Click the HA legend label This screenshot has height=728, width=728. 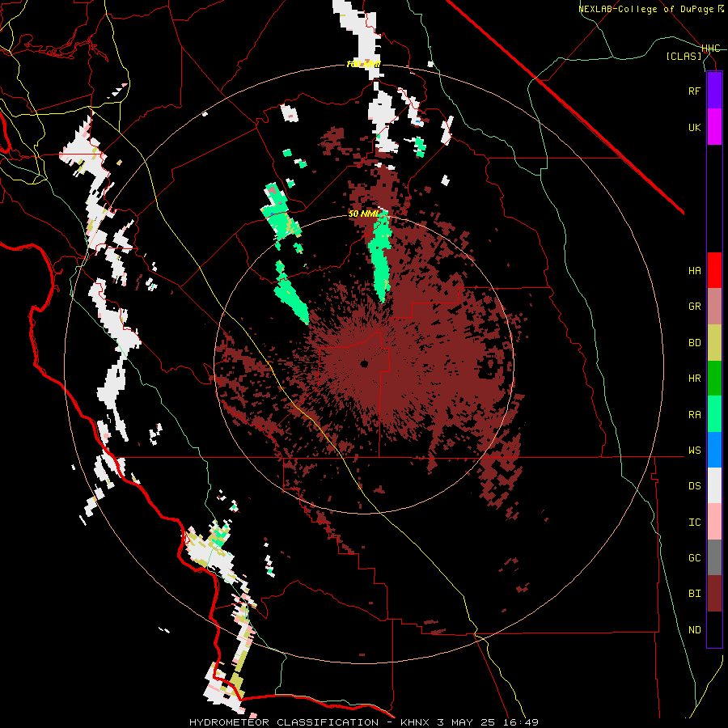(694, 271)
